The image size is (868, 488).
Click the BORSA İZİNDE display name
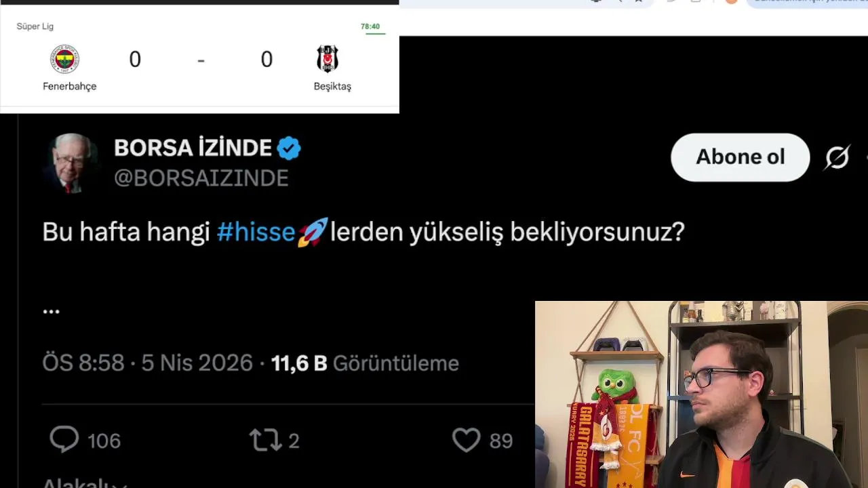pos(193,148)
